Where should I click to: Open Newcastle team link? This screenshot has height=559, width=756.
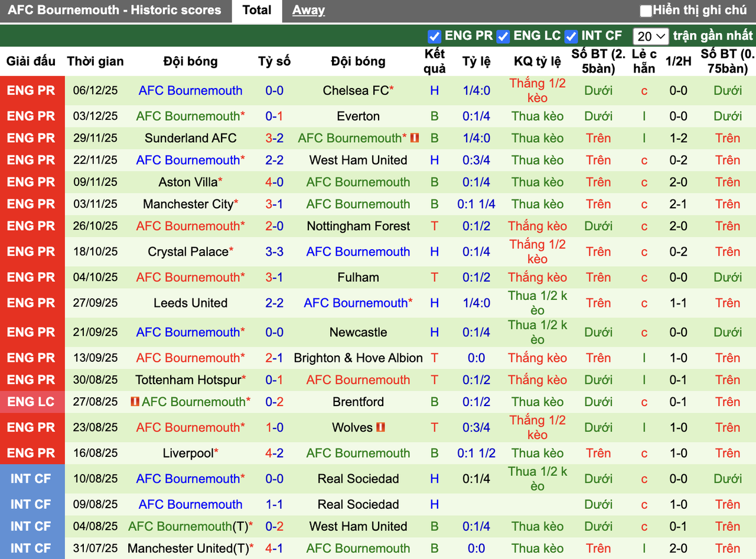pos(359,332)
